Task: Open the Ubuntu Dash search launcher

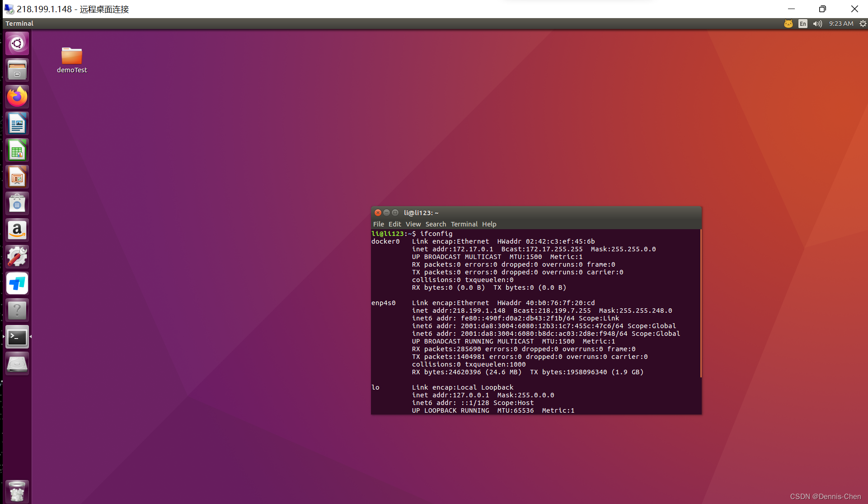Action: pyautogui.click(x=17, y=43)
